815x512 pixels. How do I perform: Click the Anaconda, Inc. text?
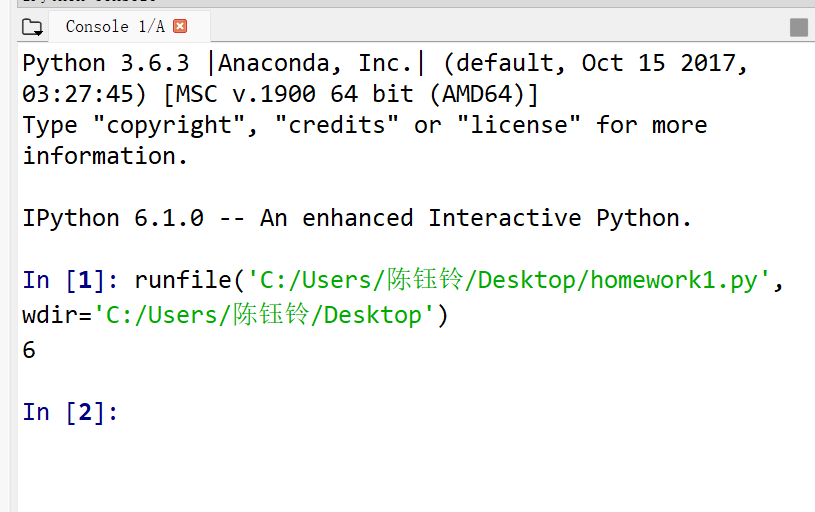tap(316, 63)
